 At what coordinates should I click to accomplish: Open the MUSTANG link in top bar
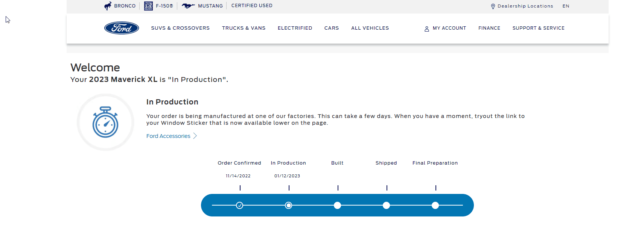(x=210, y=6)
